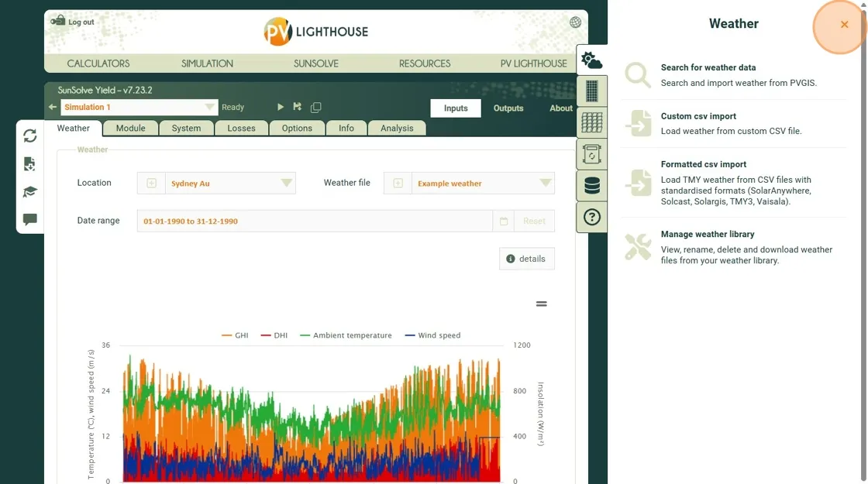Toggle GHI series in chart legend

236,335
